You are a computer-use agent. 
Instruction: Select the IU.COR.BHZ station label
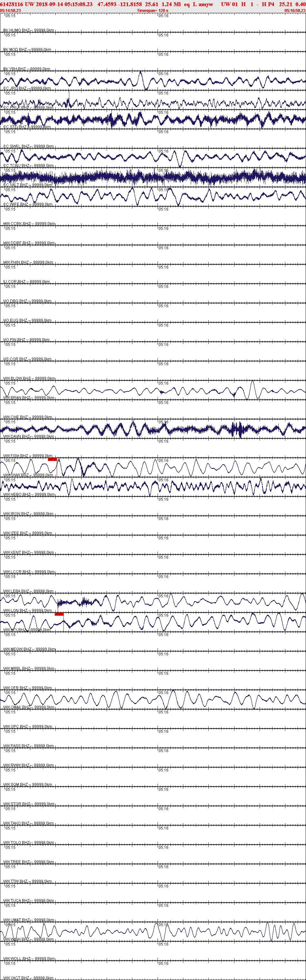[x=27, y=282]
